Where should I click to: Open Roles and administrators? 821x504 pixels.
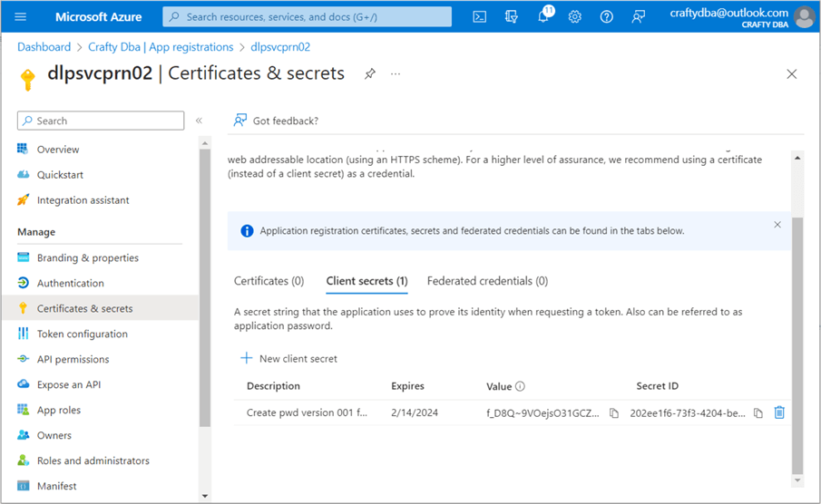pyautogui.click(x=93, y=460)
